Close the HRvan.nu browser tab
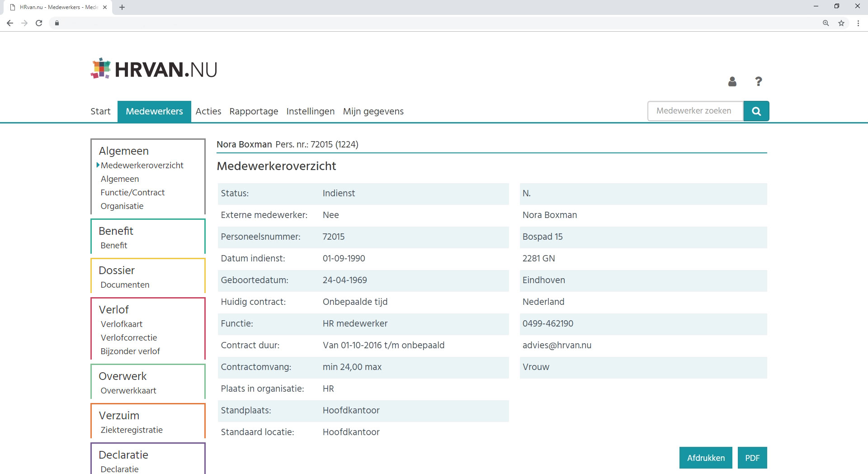The width and height of the screenshot is (868, 474). [x=105, y=7]
